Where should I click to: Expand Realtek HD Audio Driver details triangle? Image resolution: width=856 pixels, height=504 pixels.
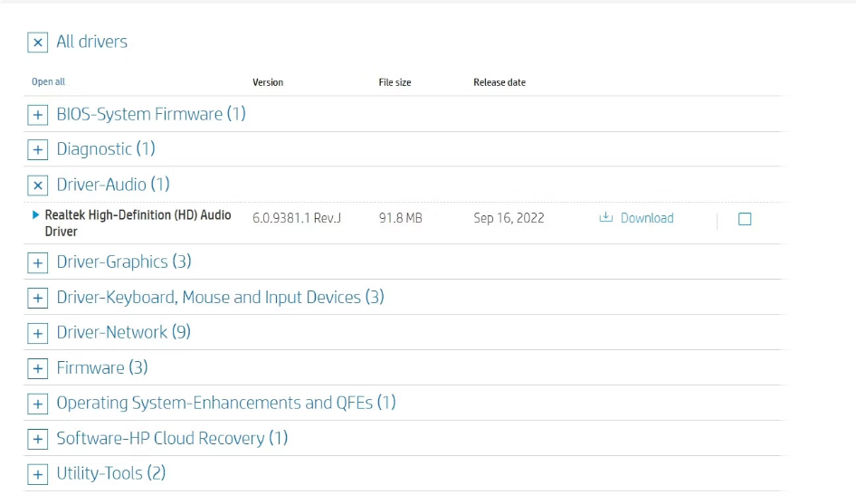pyautogui.click(x=35, y=215)
